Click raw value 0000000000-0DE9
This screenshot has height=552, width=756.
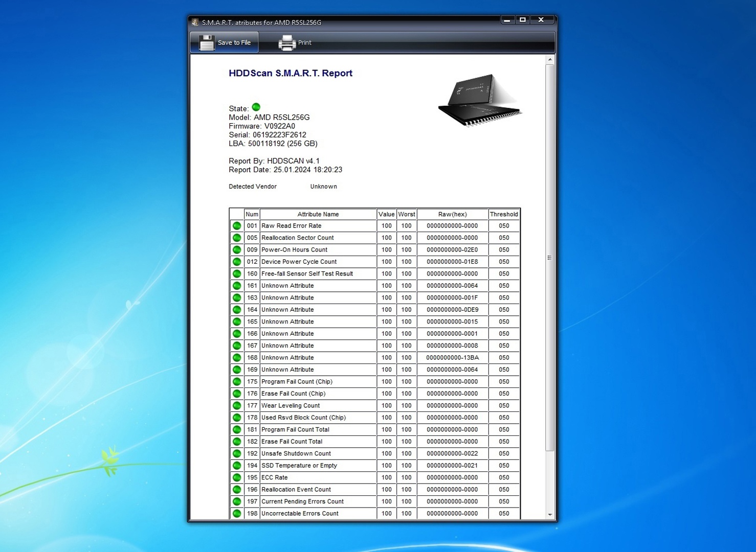[452, 310]
